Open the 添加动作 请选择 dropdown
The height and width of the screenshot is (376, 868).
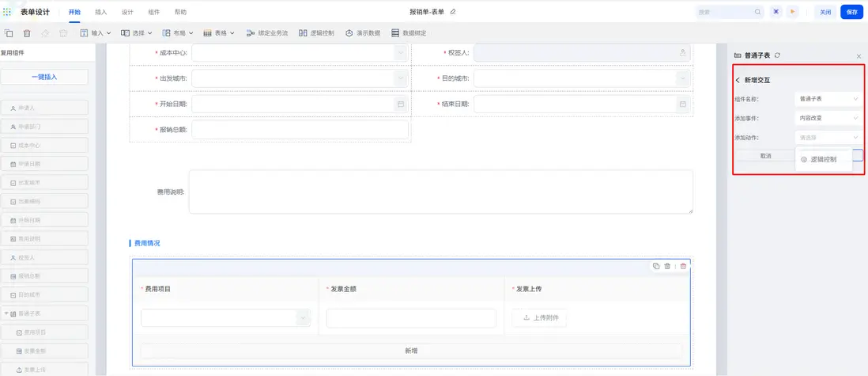[827, 138]
